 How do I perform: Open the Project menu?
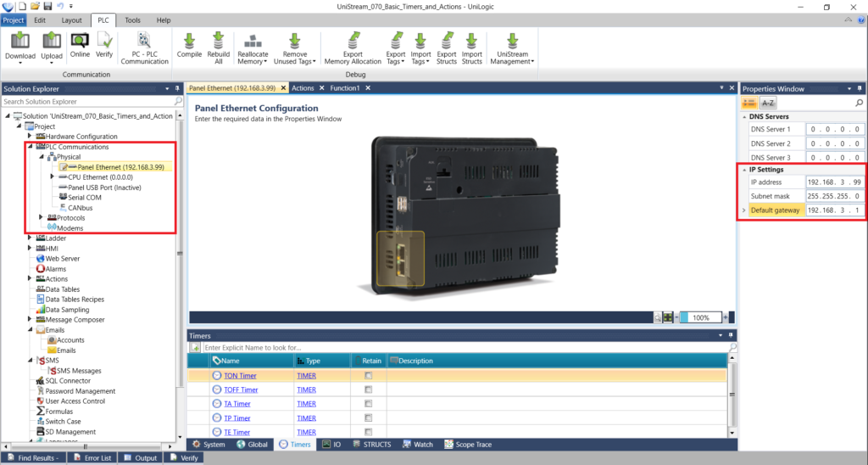(14, 20)
